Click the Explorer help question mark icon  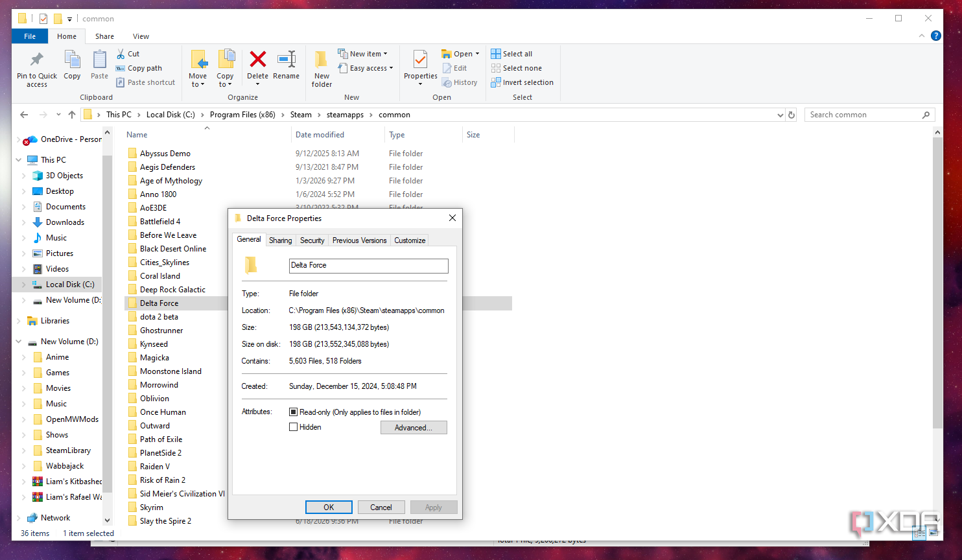coord(935,36)
